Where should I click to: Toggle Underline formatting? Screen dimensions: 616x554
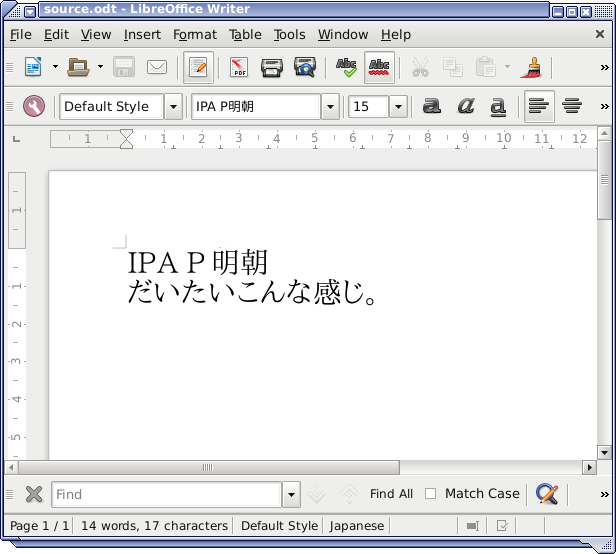[498, 106]
